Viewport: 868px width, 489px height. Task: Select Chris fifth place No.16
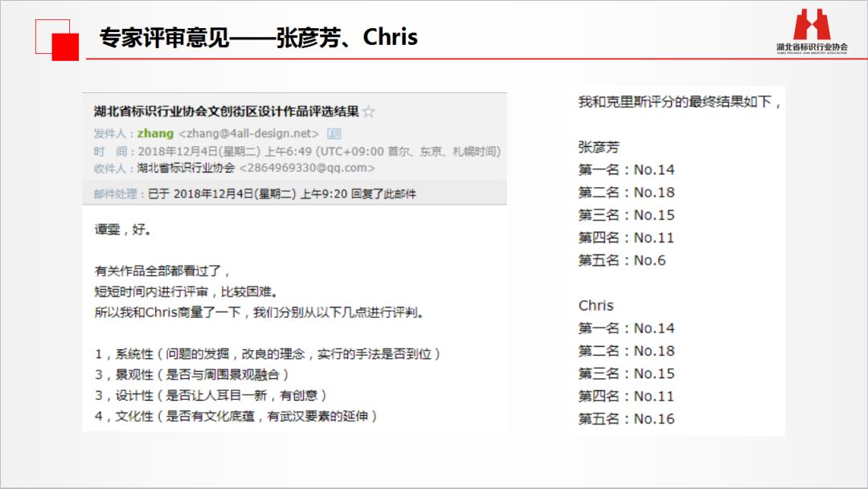626,418
